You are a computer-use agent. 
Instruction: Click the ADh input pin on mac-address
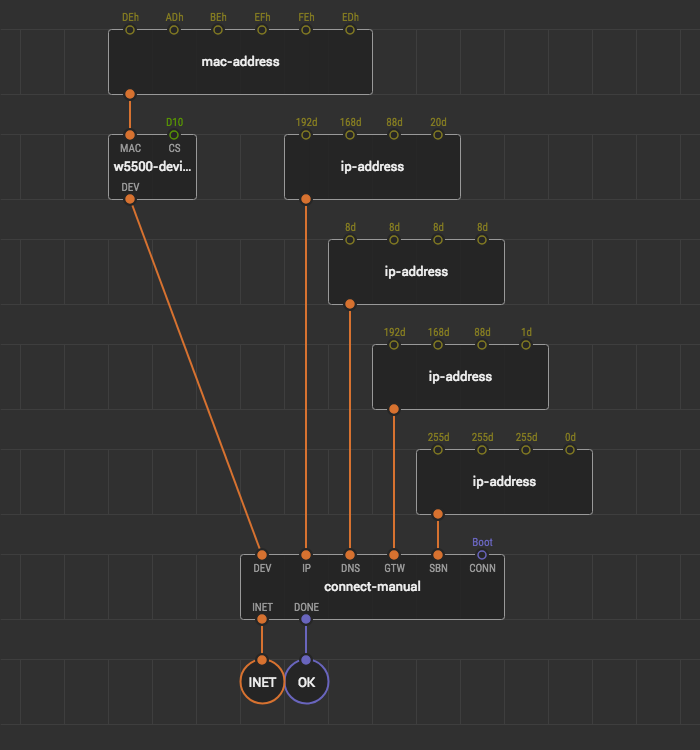[174, 30]
